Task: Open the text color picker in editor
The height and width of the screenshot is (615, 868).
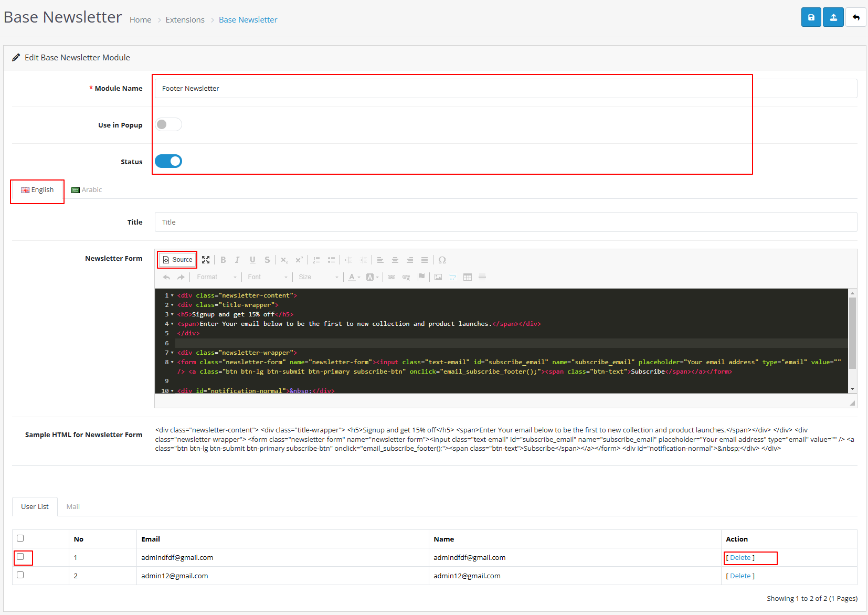Action: pos(354,277)
